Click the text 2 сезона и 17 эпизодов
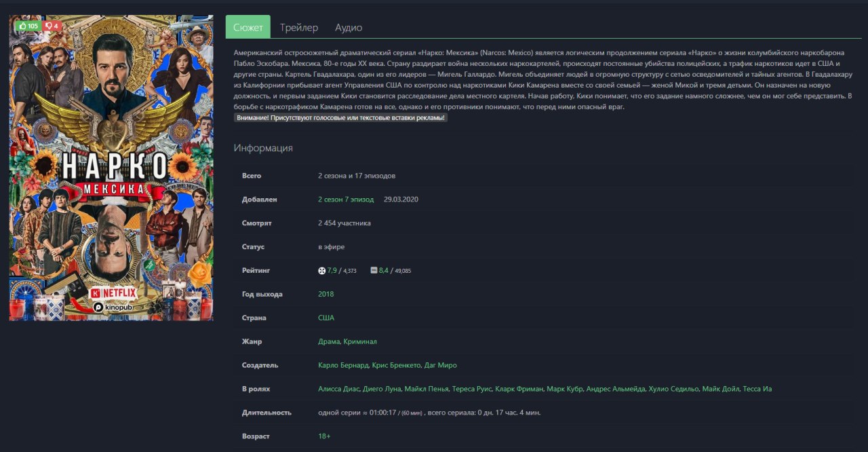Image resolution: width=868 pixels, height=452 pixels. click(x=357, y=176)
